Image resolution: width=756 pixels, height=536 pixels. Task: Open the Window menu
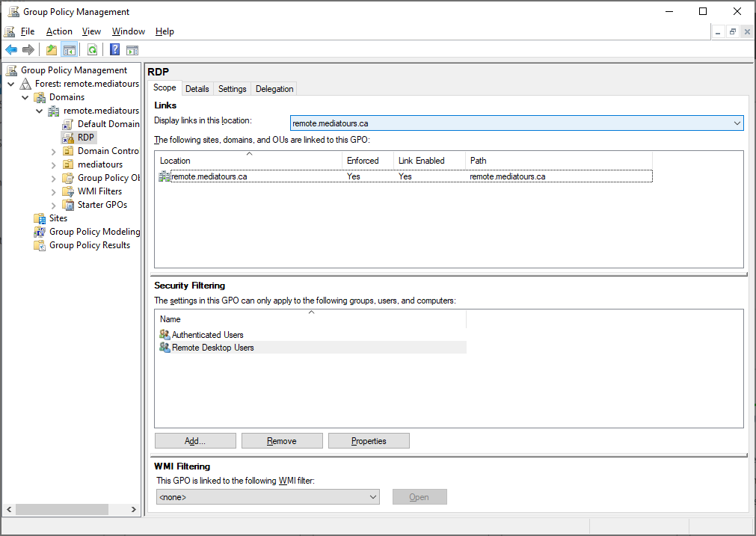pos(129,31)
